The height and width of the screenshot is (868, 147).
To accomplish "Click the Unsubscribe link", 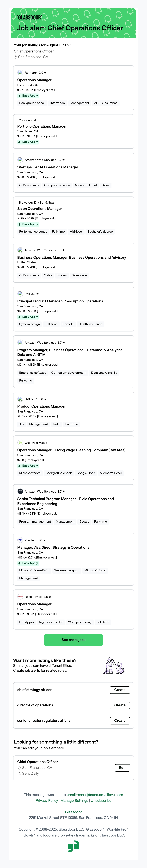I will pos(101,800).
